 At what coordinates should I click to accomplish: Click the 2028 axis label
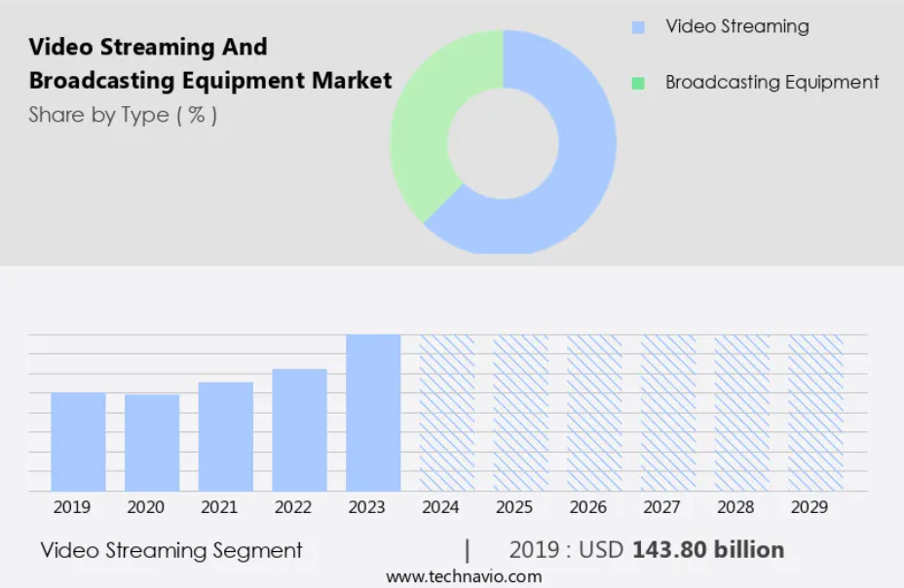(x=736, y=507)
